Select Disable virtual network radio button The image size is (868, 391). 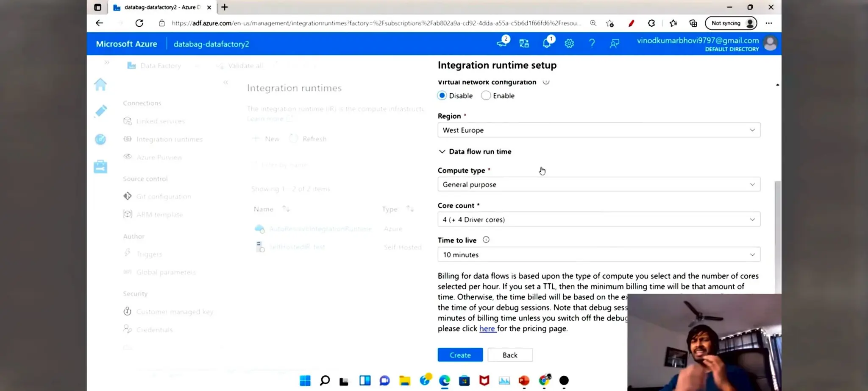click(442, 95)
